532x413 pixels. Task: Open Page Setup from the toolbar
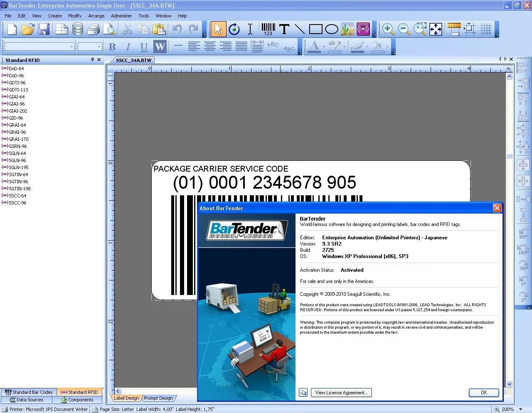(62, 29)
